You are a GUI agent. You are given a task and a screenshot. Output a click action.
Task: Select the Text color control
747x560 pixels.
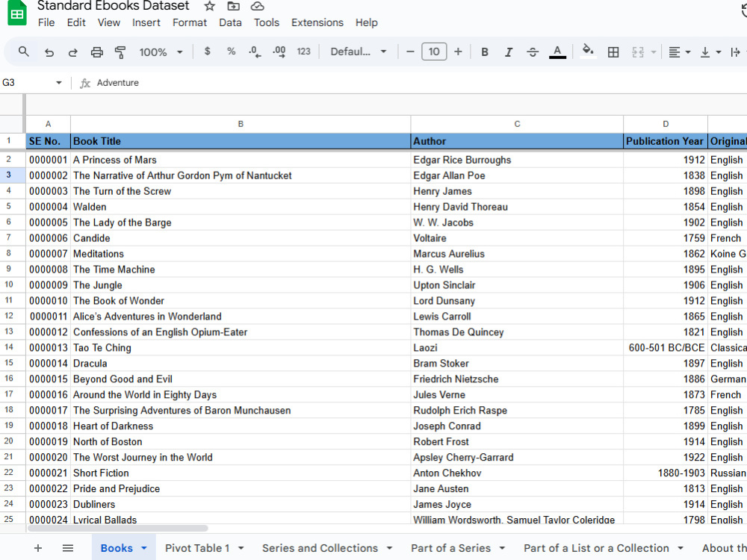coord(557,52)
